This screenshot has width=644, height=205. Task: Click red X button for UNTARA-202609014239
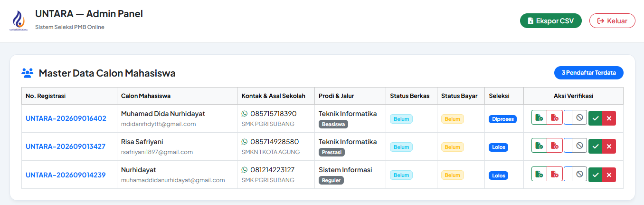(609, 175)
